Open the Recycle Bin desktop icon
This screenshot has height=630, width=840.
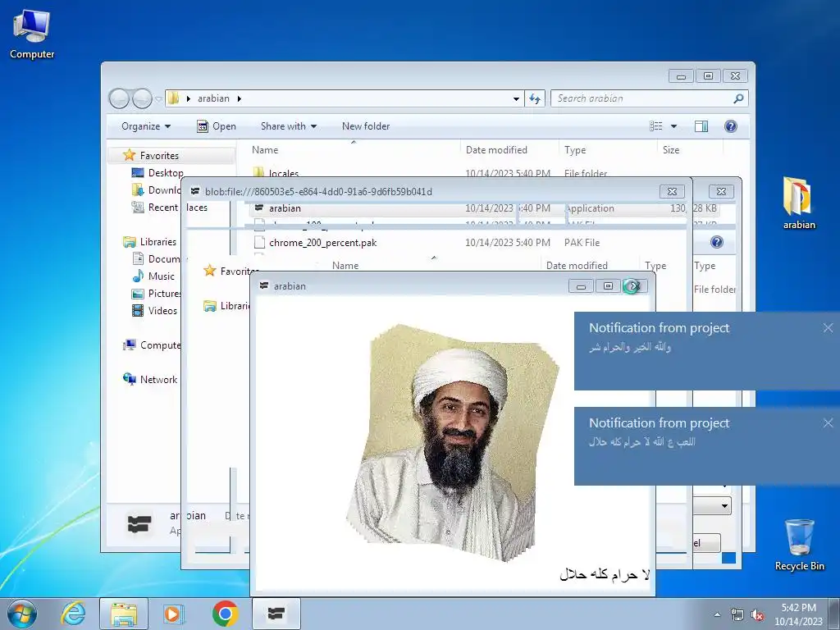point(799,545)
